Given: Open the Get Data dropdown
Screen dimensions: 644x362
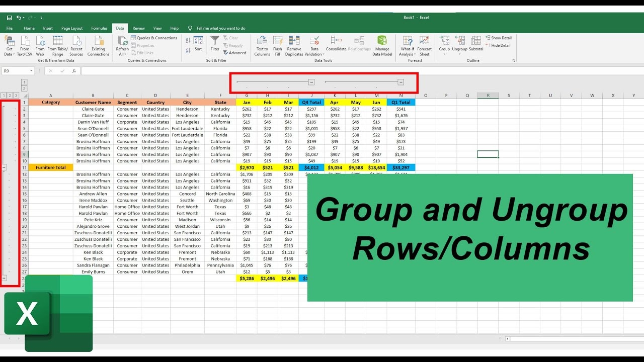Looking at the screenshot, I should [9, 45].
